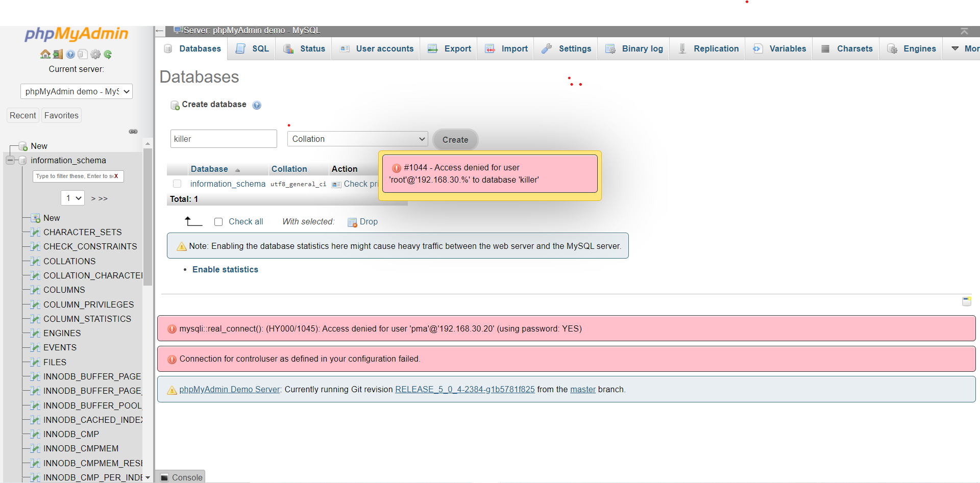This screenshot has height=483, width=980.
Task: Click the Console window icon
Action: pyautogui.click(x=164, y=477)
